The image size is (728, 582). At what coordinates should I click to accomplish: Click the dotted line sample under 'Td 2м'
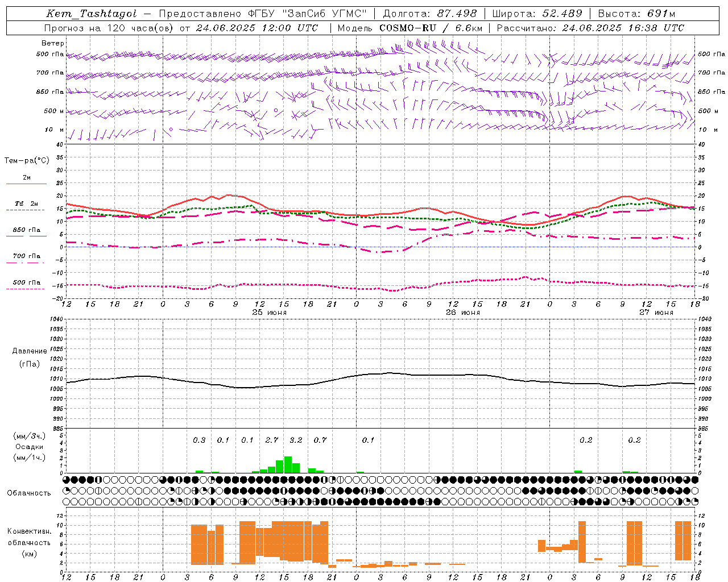(25, 210)
